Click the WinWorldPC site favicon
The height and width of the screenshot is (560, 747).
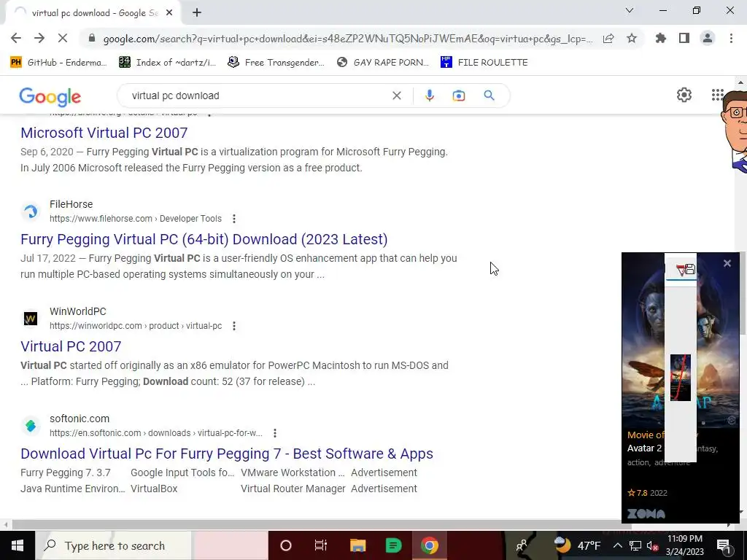(31, 318)
